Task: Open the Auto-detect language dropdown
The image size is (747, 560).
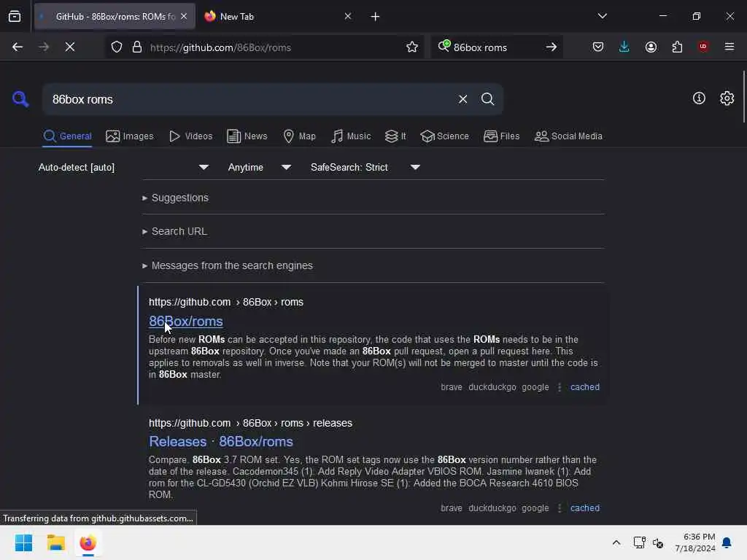Action: tap(124, 167)
